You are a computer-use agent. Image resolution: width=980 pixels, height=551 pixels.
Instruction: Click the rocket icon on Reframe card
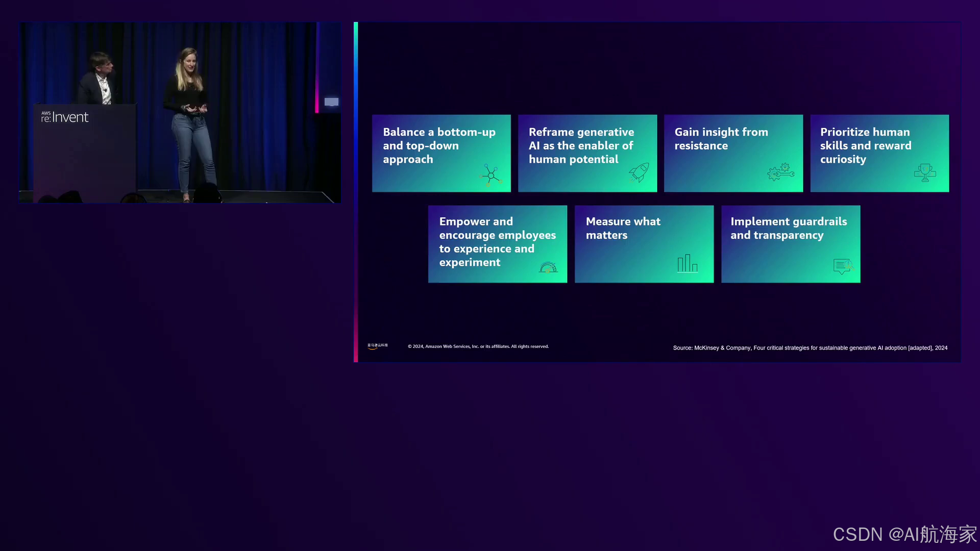point(639,172)
